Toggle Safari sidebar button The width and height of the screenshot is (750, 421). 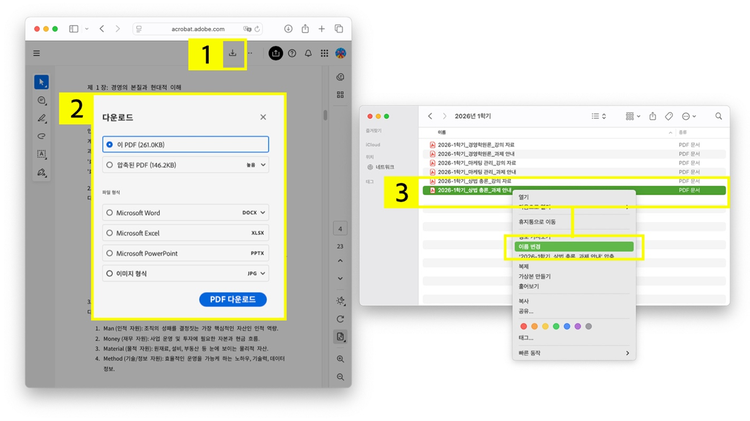74,29
